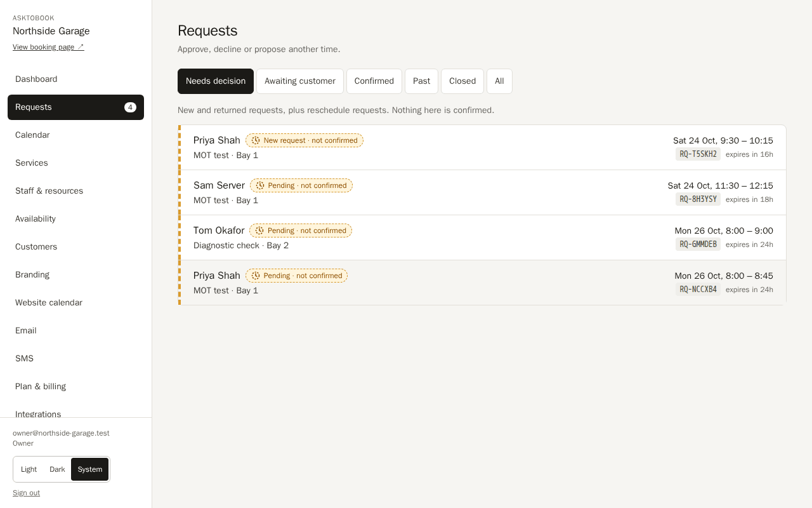Image resolution: width=812 pixels, height=508 pixels.
Task: Click the Mon 26 Oct, 8:00 – 9:00 time
Action: pos(724,231)
